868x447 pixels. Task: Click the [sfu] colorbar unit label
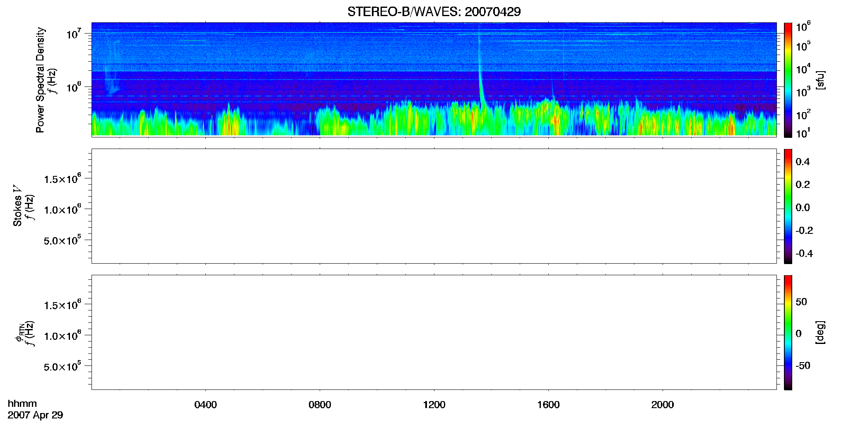click(x=820, y=80)
